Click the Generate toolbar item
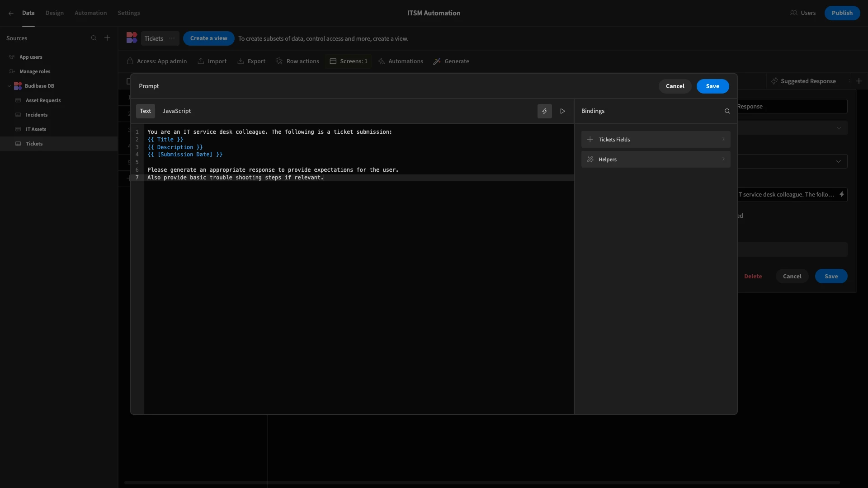This screenshot has height=488, width=868. pyautogui.click(x=451, y=61)
